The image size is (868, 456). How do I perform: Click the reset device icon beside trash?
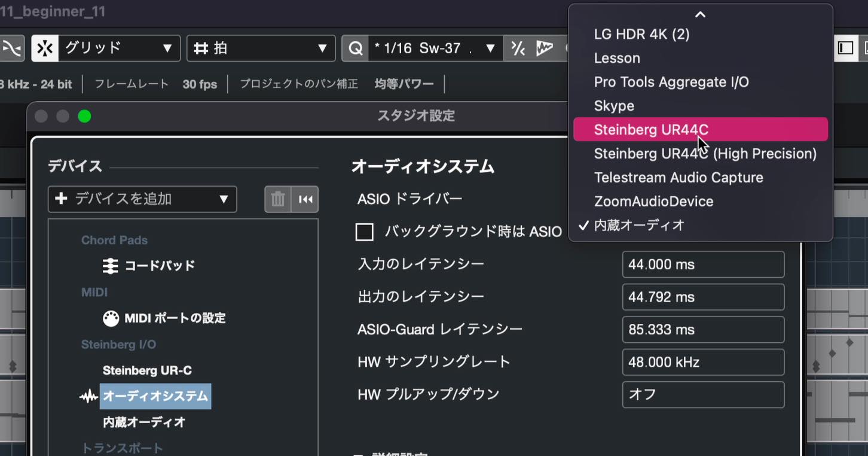tap(305, 199)
